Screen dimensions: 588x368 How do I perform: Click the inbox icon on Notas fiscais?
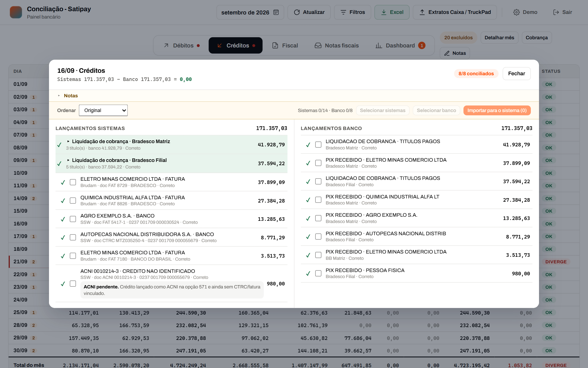click(318, 46)
